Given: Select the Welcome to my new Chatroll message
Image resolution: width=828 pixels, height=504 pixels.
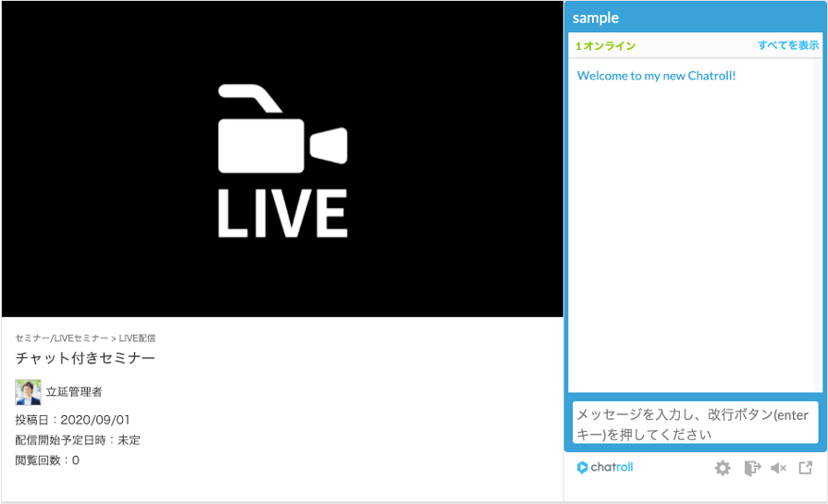Looking at the screenshot, I should (x=656, y=76).
